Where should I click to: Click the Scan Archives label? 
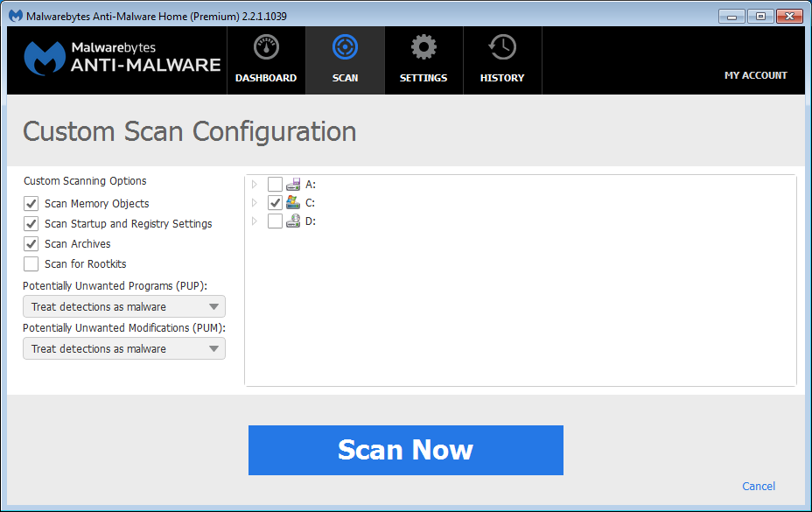[78, 243]
